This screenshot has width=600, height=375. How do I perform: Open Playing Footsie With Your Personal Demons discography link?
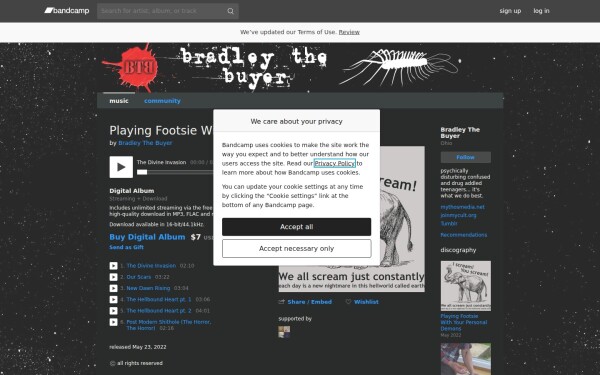[x=464, y=323]
